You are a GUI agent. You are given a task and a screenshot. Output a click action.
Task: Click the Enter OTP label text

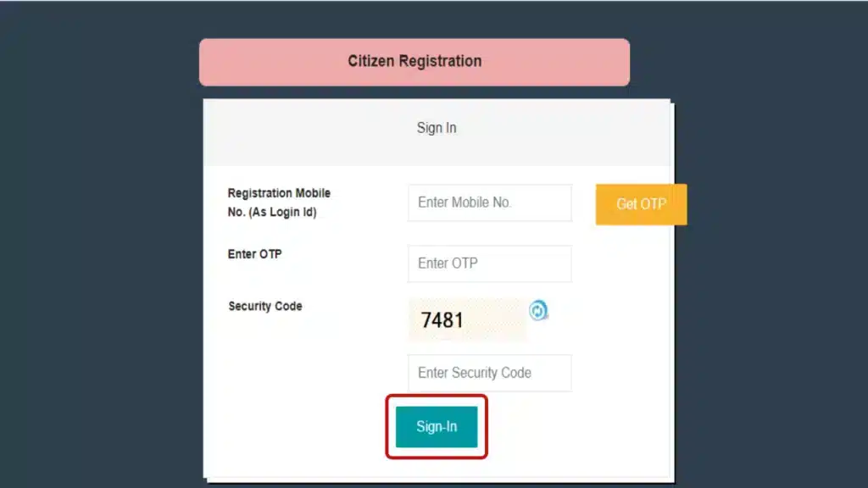254,254
